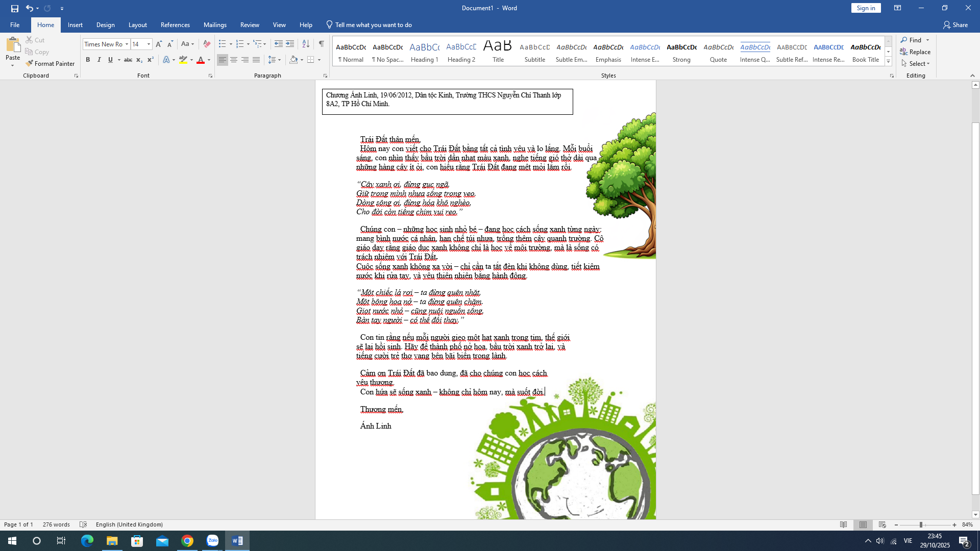The width and height of the screenshot is (980, 551).
Task: Open Bullets dropdown
Action: pos(231,44)
